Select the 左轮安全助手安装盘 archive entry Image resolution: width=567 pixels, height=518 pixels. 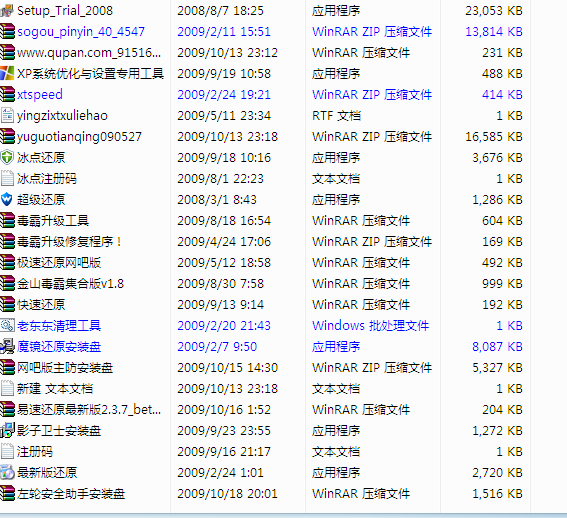tap(71, 493)
